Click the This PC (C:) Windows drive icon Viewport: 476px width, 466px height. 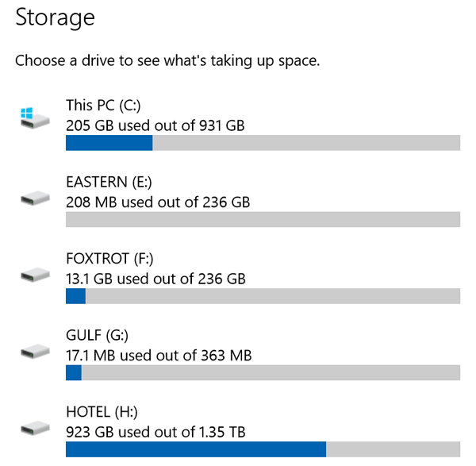point(35,117)
